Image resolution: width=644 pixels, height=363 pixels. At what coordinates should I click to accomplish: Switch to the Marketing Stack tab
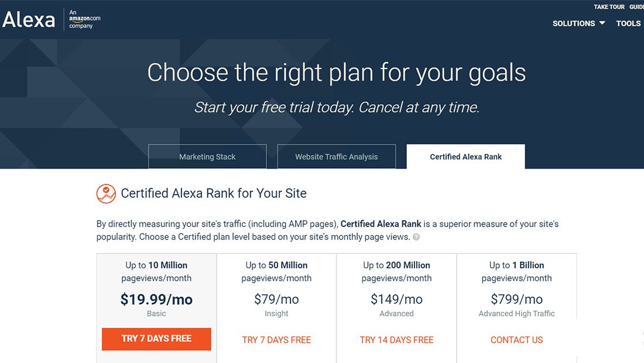coord(207,157)
